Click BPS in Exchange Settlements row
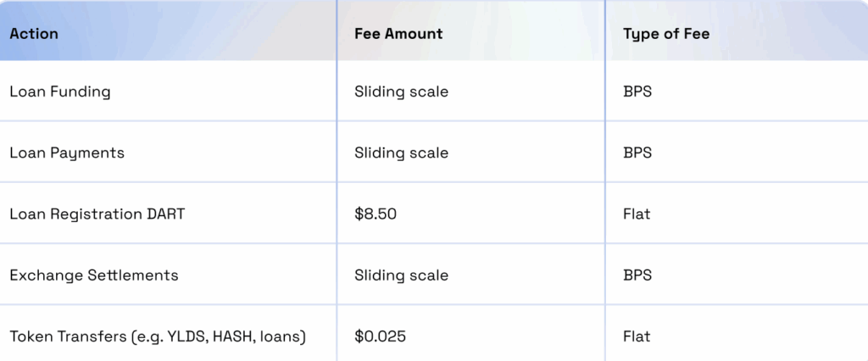Viewport: 868px width, 361px height. (637, 275)
